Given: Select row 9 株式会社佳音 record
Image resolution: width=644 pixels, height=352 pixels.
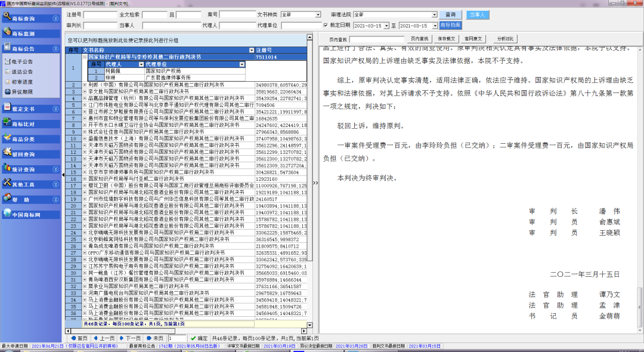Looking at the screenshot, I should coord(186,132).
